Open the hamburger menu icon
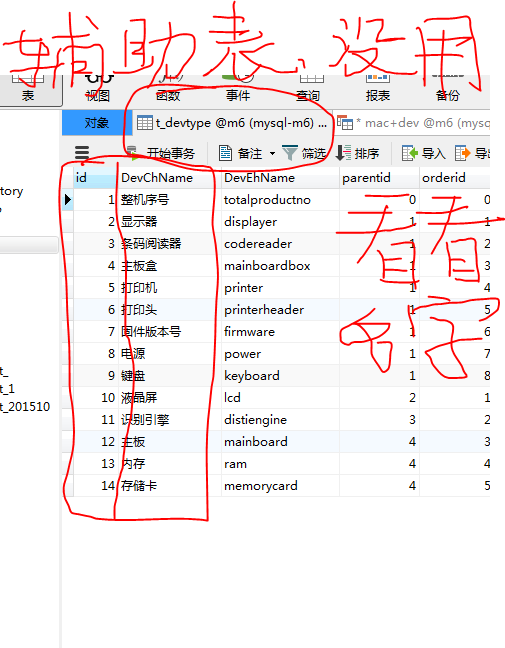505x648 pixels. coord(82,153)
